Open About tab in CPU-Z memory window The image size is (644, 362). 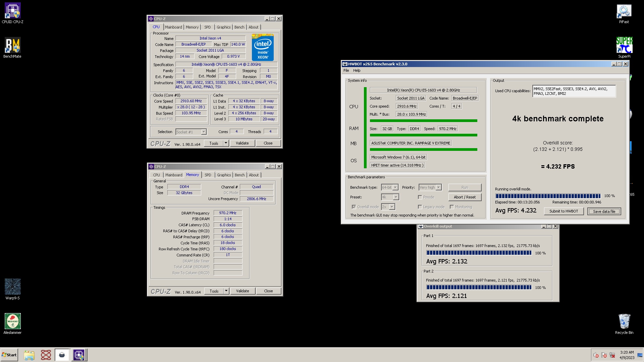point(254,175)
